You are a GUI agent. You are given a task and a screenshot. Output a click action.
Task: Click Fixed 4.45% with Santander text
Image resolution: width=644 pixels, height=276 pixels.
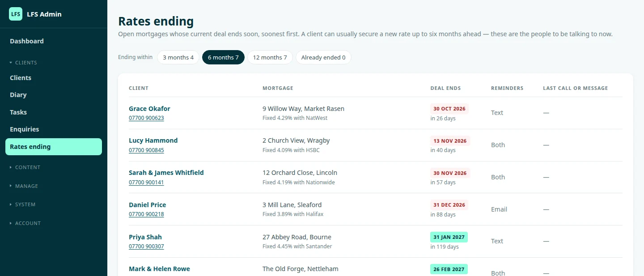tap(297, 246)
